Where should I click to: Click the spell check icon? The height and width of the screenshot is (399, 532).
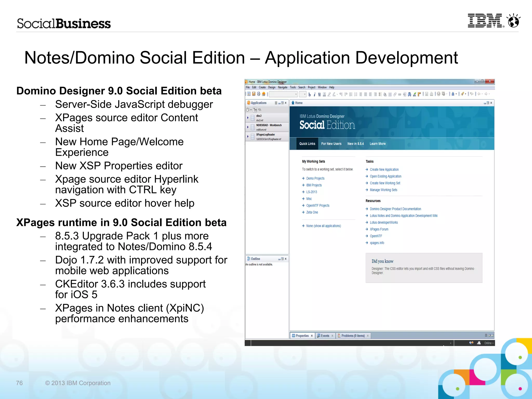coord(415,94)
